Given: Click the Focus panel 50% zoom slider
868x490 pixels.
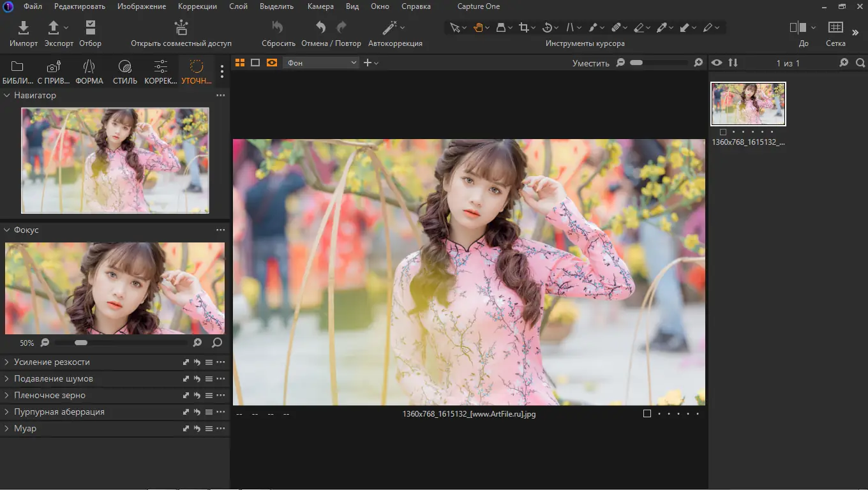Looking at the screenshot, I should point(81,343).
